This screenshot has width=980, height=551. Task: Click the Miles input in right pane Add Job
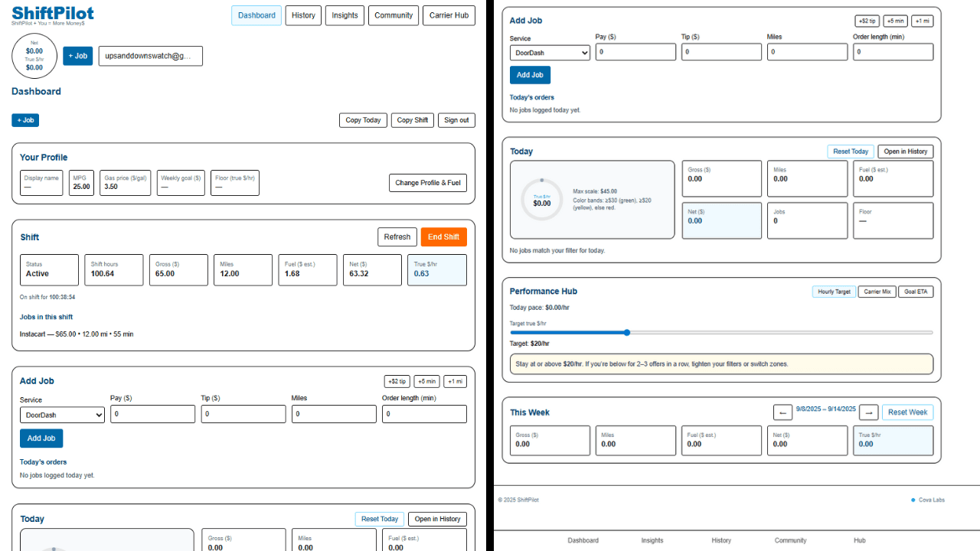[x=807, y=52]
